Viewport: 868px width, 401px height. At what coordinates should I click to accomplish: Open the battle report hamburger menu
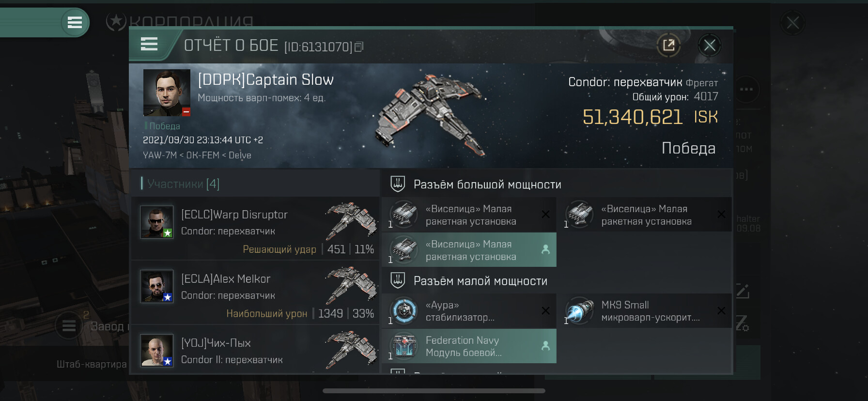tap(149, 44)
